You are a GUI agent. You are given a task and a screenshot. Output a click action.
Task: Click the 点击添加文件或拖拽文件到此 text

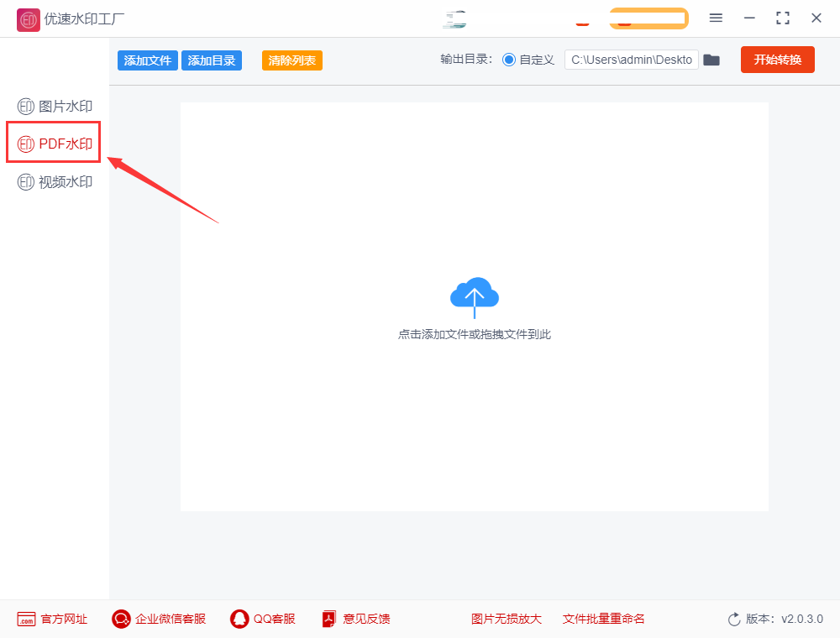pyautogui.click(x=474, y=334)
